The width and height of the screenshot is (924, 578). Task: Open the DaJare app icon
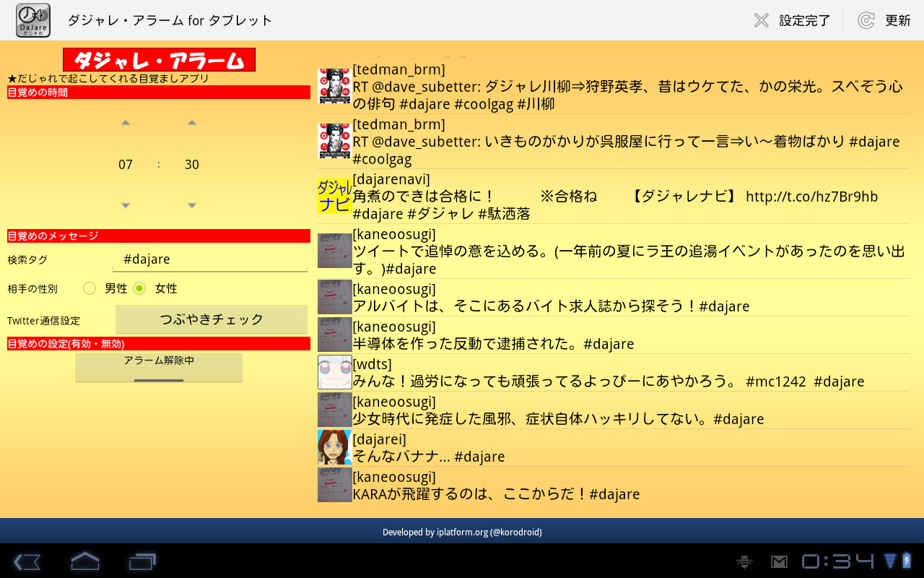point(33,20)
